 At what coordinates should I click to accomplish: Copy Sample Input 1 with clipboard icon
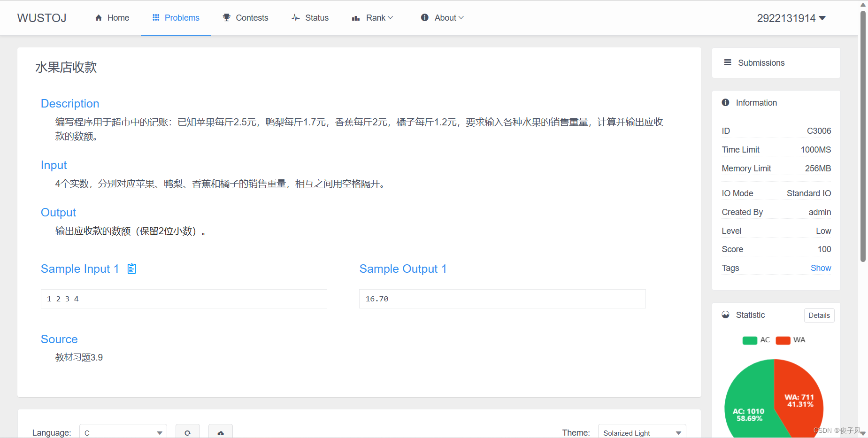(132, 269)
